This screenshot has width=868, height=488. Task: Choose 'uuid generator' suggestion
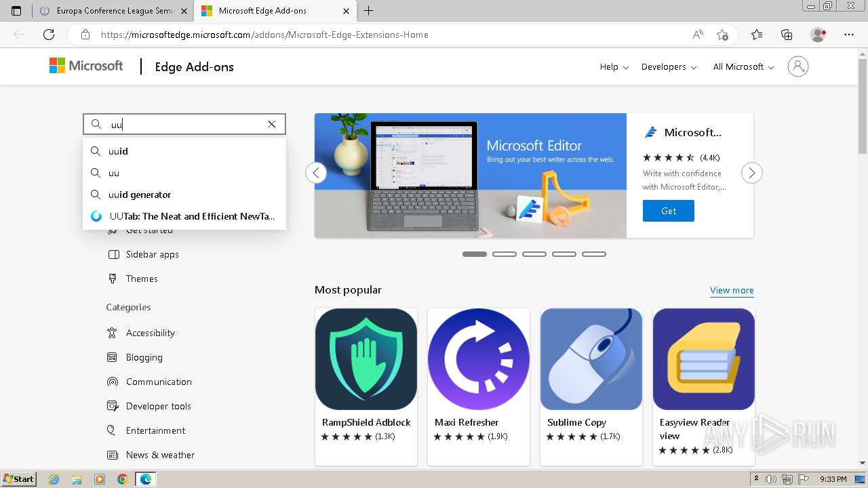coord(184,195)
